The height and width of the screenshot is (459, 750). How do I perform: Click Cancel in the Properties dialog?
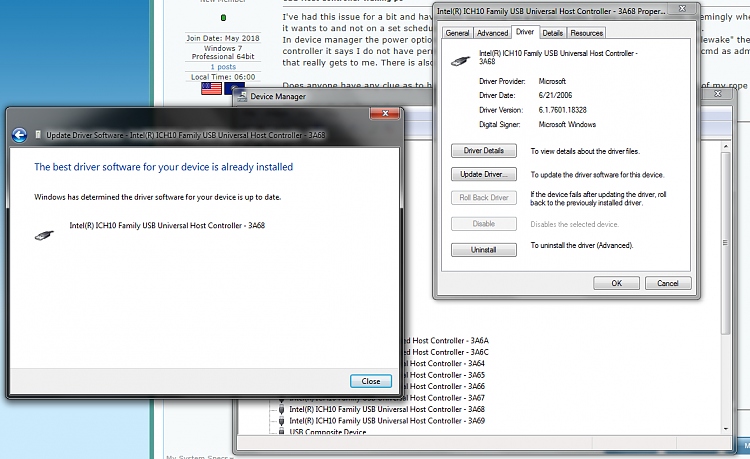[x=668, y=283]
